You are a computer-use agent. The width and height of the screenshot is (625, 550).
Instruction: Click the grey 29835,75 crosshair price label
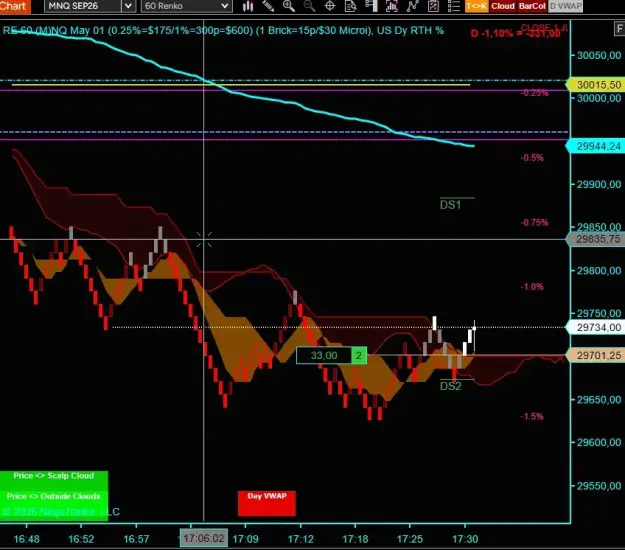tap(596, 239)
